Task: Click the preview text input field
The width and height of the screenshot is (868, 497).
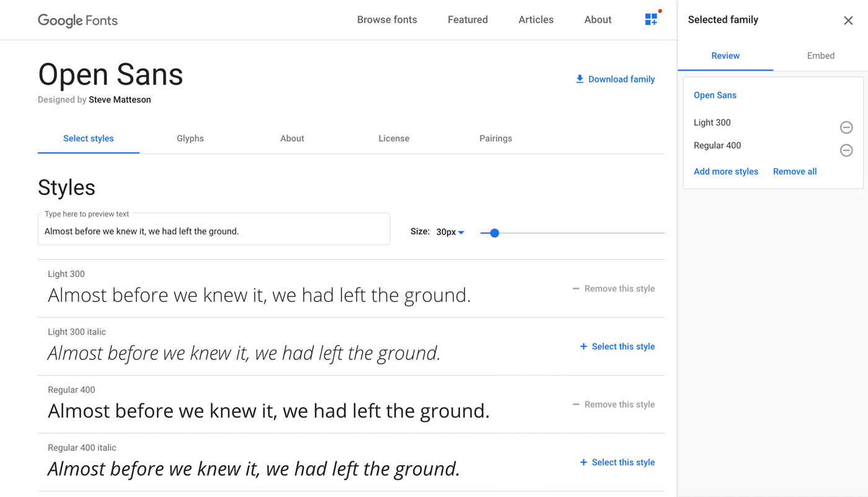Action: coord(214,229)
